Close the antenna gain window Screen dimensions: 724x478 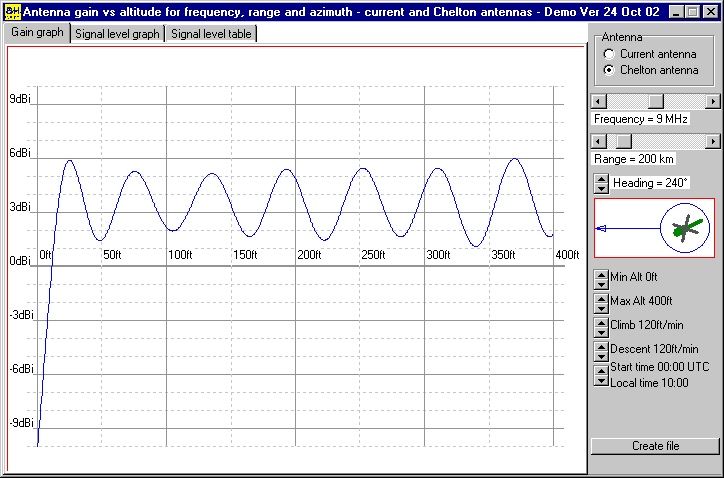pos(711,12)
